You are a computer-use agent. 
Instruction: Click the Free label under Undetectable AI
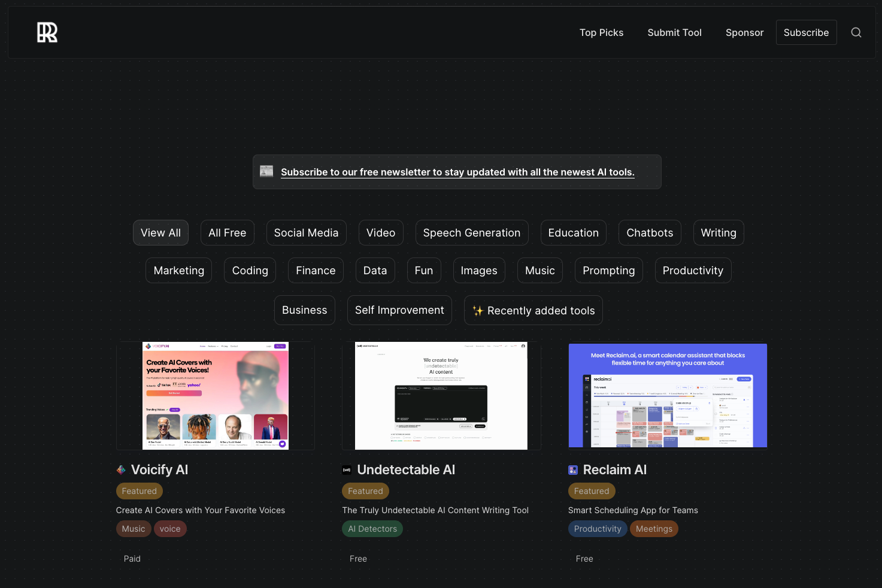click(358, 559)
